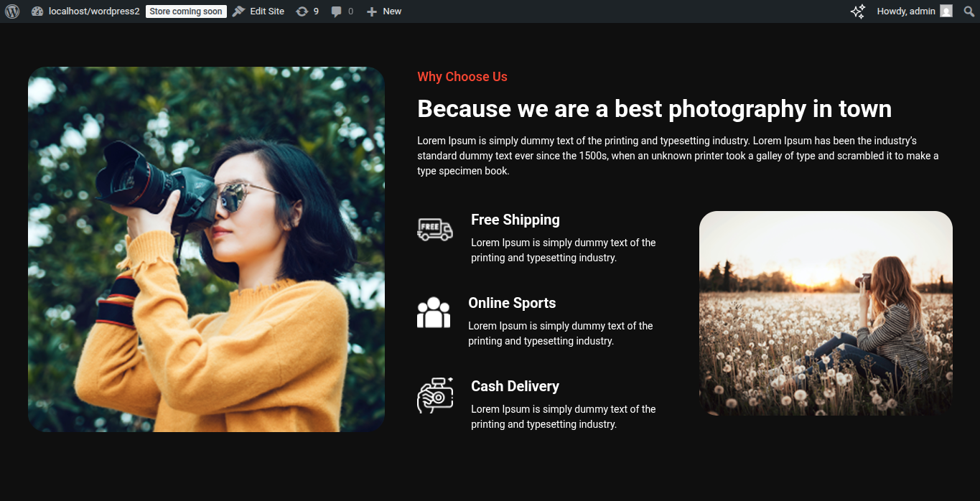Open the Howdy, admin account menu
The width and height of the screenshot is (980, 501).
[915, 11]
